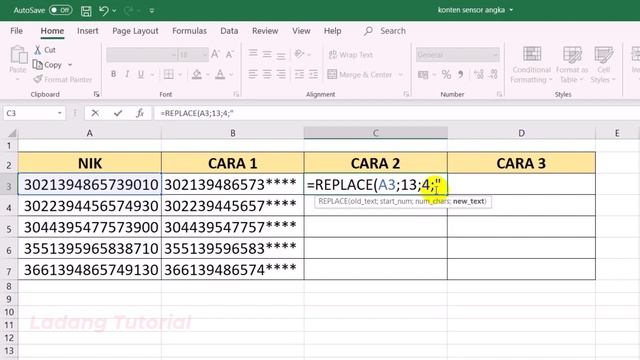The height and width of the screenshot is (360, 640).
Task: Open the Clipboard dialog launcher
Action: click(x=96, y=94)
